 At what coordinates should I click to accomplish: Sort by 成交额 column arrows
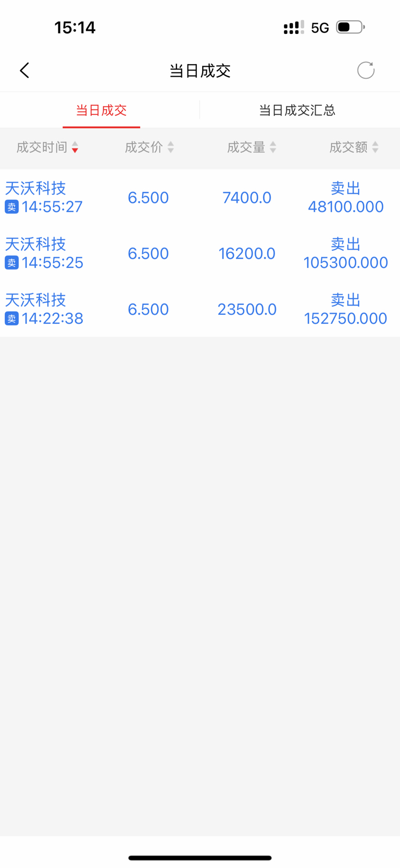[x=375, y=148]
